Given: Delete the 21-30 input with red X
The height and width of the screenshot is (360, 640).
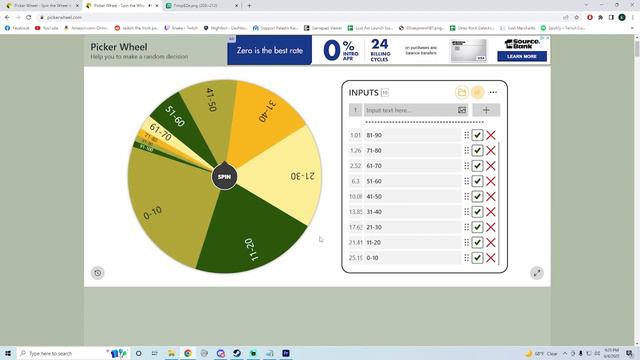Looking at the screenshot, I should [x=491, y=227].
